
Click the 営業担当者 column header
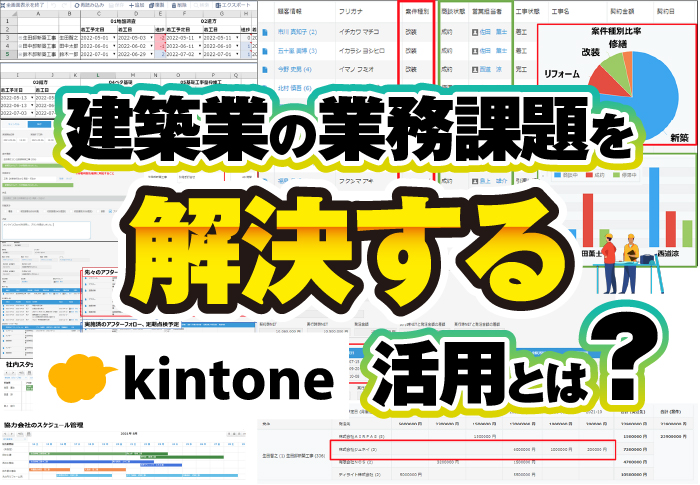coord(487,11)
